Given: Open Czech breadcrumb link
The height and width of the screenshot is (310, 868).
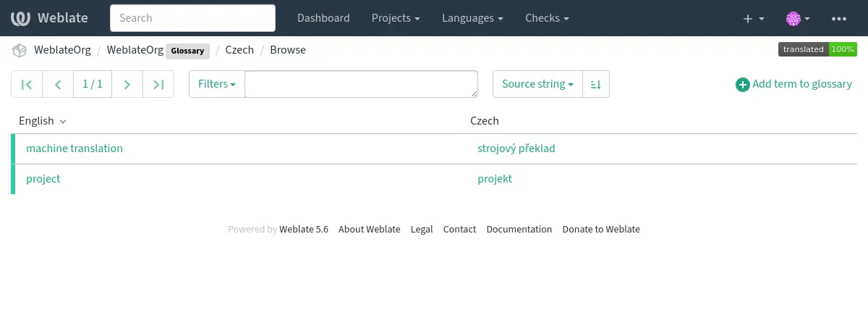Looking at the screenshot, I should tap(239, 50).
